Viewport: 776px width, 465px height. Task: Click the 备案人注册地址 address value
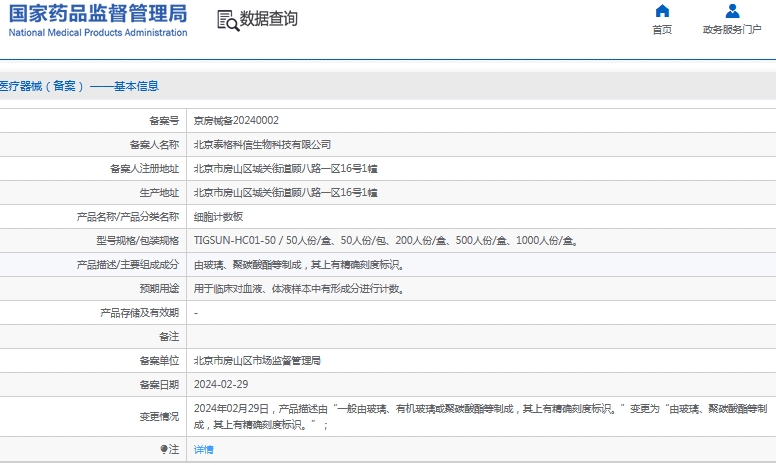pyautogui.click(x=286, y=169)
